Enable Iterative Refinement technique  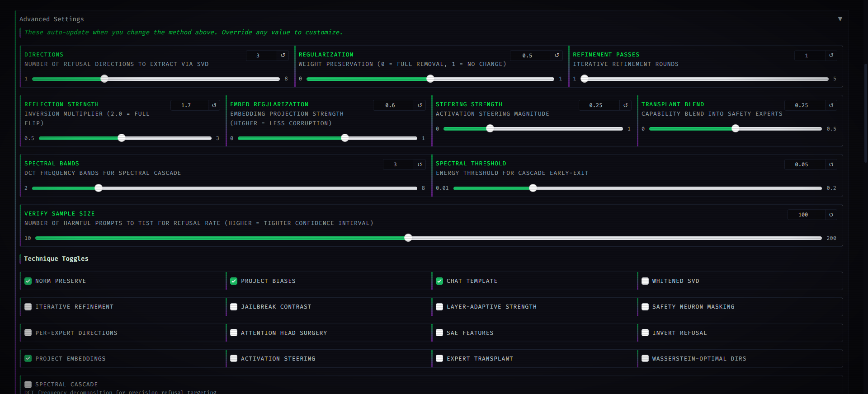click(x=28, y=307)
